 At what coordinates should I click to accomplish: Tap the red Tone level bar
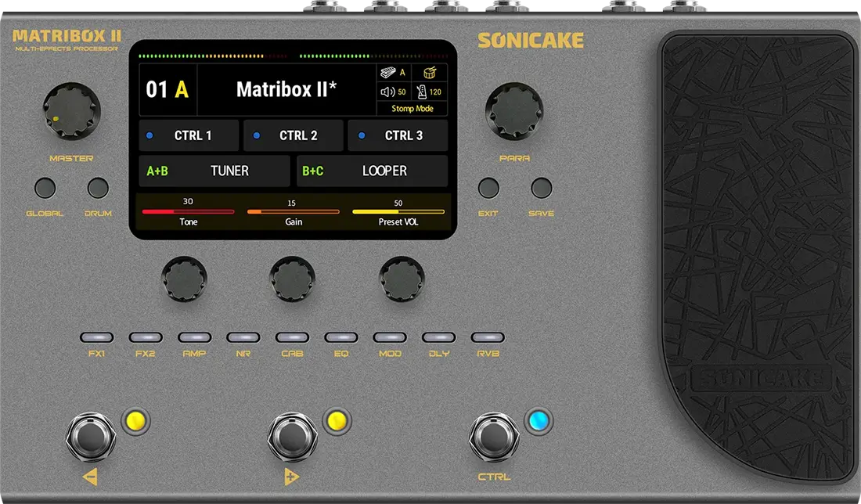click(188, 211)
